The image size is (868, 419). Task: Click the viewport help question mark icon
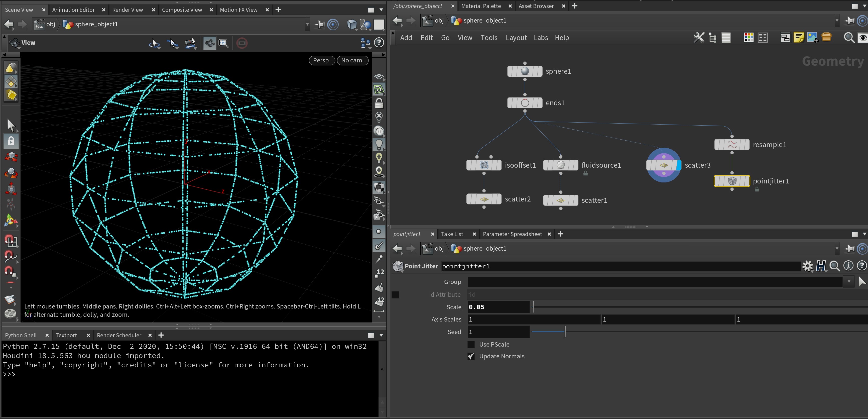point(379,42)
